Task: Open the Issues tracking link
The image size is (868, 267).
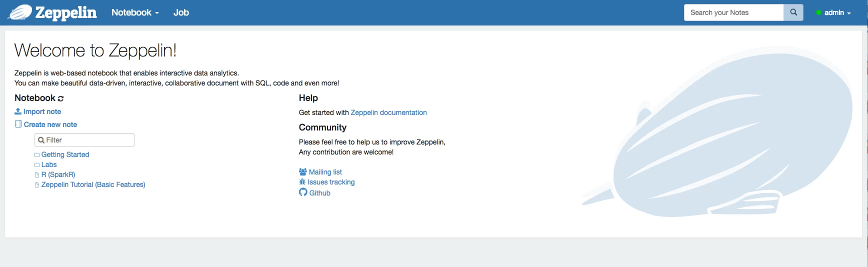Action: point(331,182)
